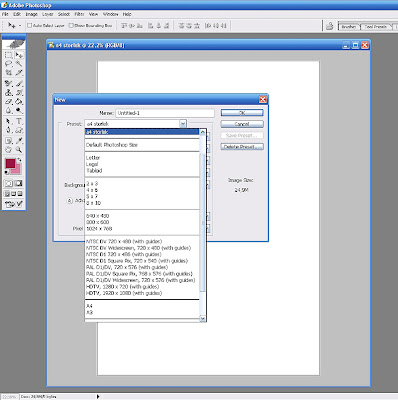The height and width of the screenshot is (400, 398).
Task: Click preset list scrollbar up arrow
Action: 202,132
